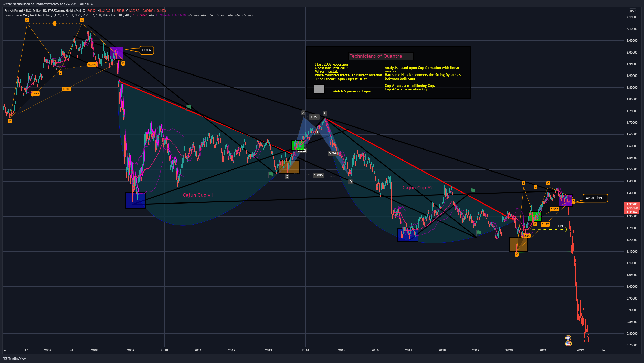Click the "Cajun Cup #1" label

click(x=198, y=195)
